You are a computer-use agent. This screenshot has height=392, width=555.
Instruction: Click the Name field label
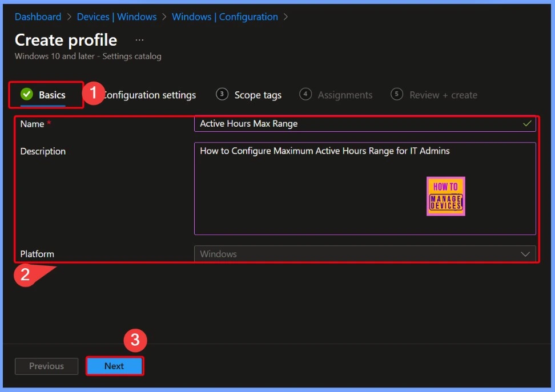tap(32, 124)
